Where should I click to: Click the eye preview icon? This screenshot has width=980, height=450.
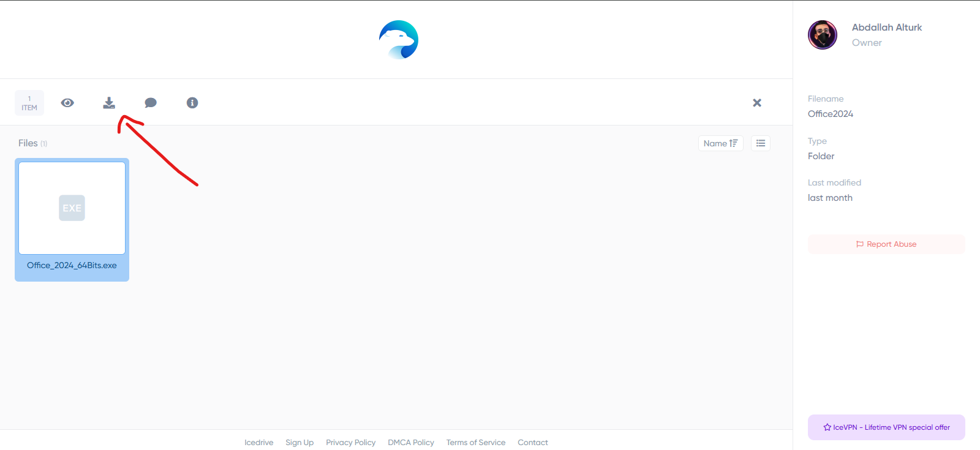[67, 103]
